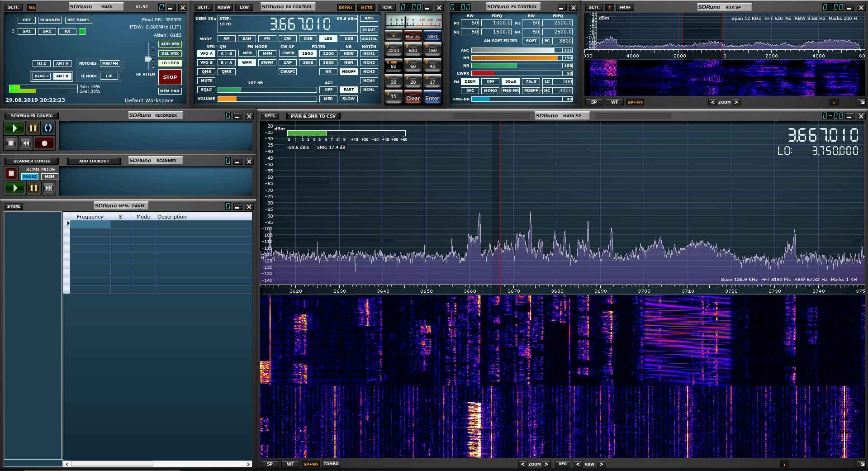Select the 2200 m band button

tap(394, 49)
